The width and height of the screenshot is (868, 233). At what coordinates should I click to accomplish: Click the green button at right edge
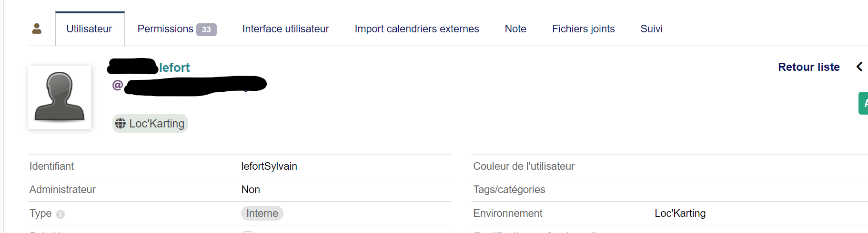(863, 103)
